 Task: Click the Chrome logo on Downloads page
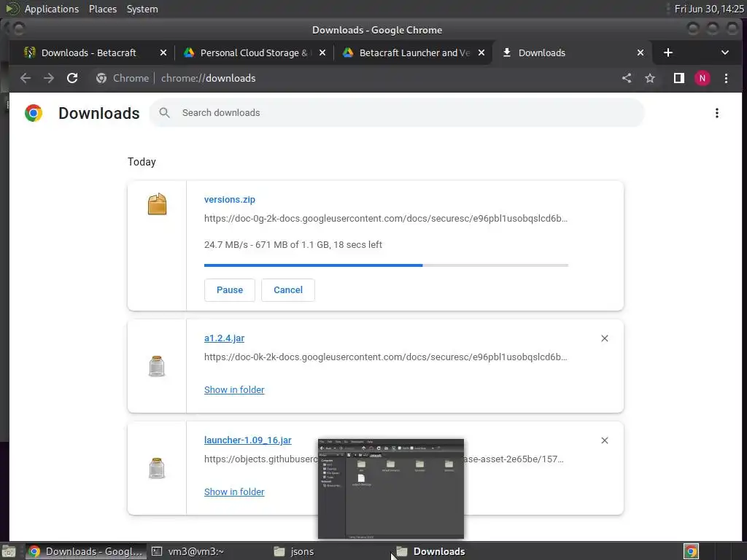[34, 113]
